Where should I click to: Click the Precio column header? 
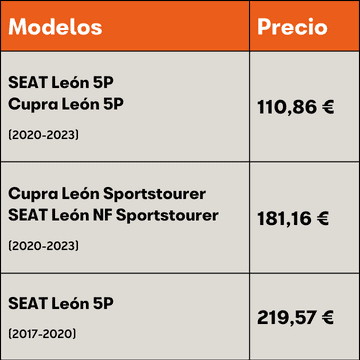[x=292, y=27]
